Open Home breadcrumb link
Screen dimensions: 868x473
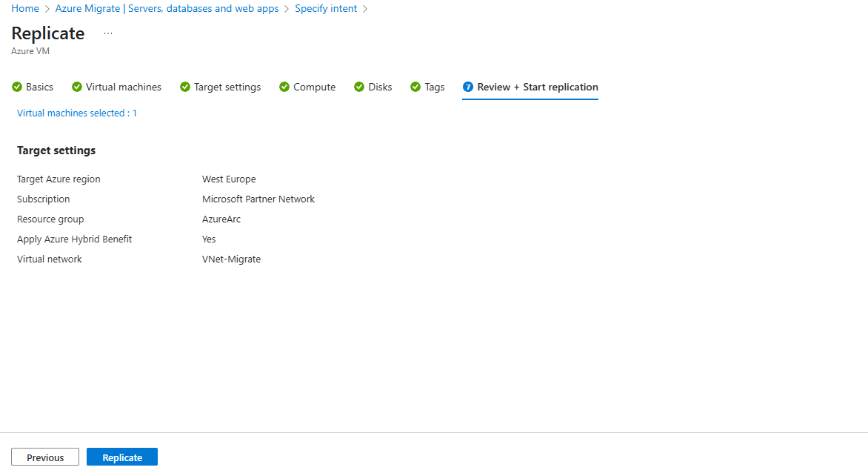tap(25, 8)
